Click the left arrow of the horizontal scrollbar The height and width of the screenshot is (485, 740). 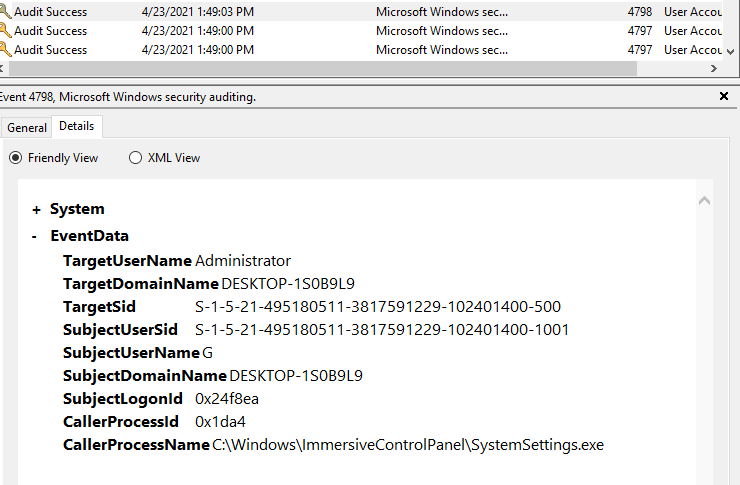click(5, 69)
